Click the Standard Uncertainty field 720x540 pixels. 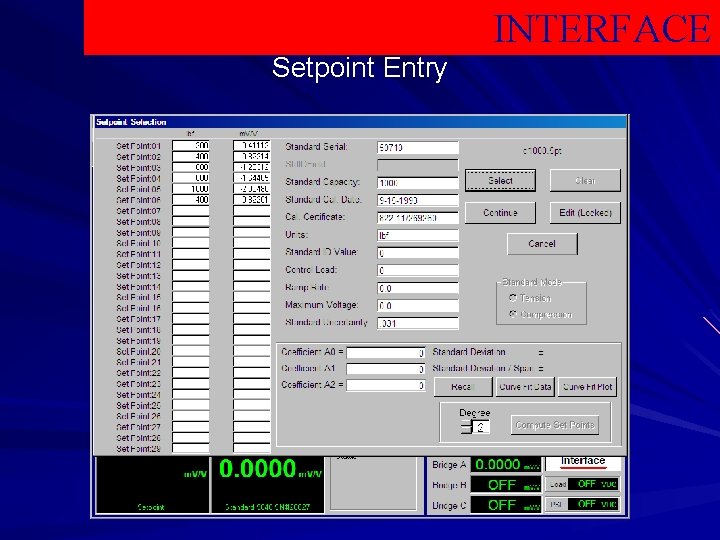(418, 323)
